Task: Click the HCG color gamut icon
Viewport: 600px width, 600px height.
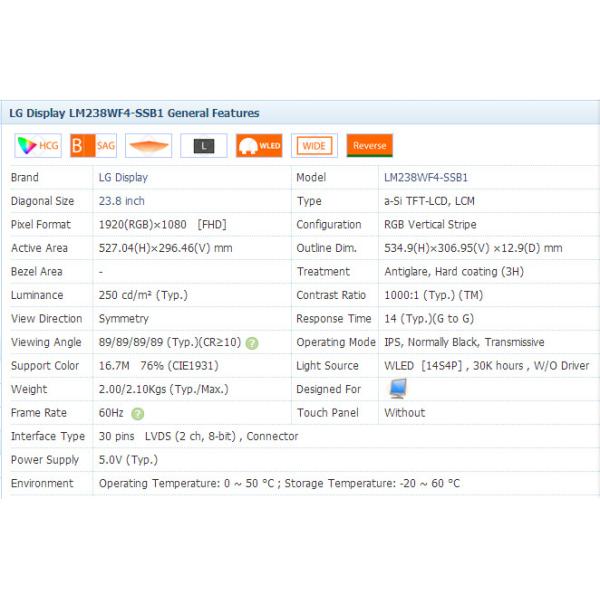Action: (38, 146)
